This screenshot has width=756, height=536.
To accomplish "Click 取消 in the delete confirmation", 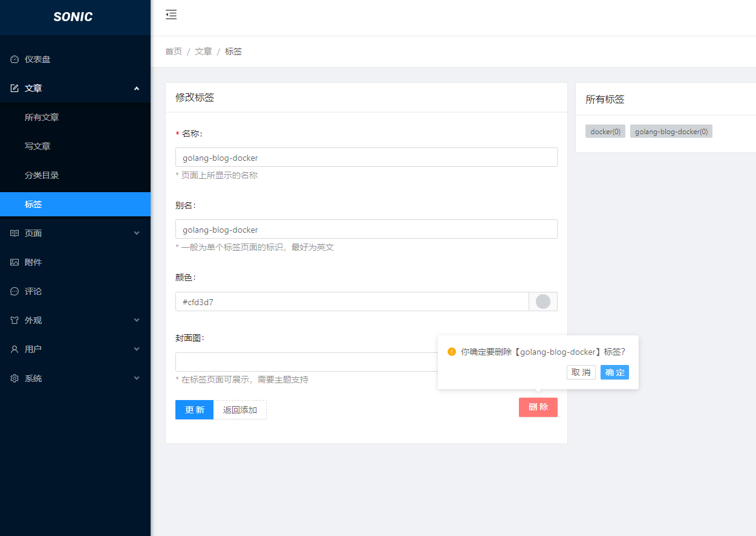I will click(581, 372).
